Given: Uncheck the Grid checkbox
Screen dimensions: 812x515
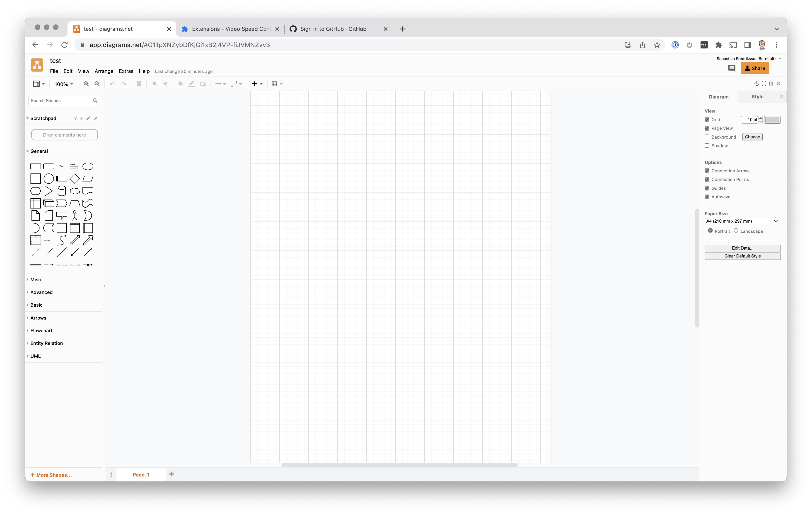Looking at the screenshot, I should tap(707, 119).
